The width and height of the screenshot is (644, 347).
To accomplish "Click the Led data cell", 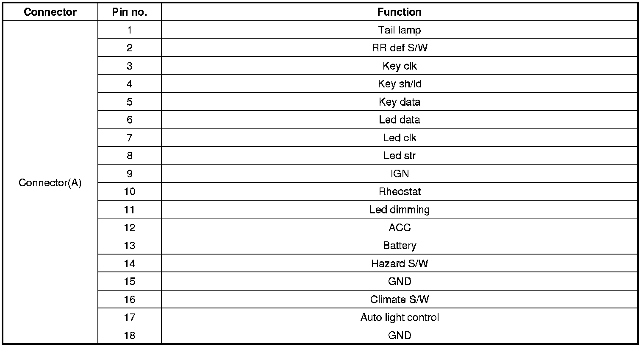I will click(x=399, y=120).
